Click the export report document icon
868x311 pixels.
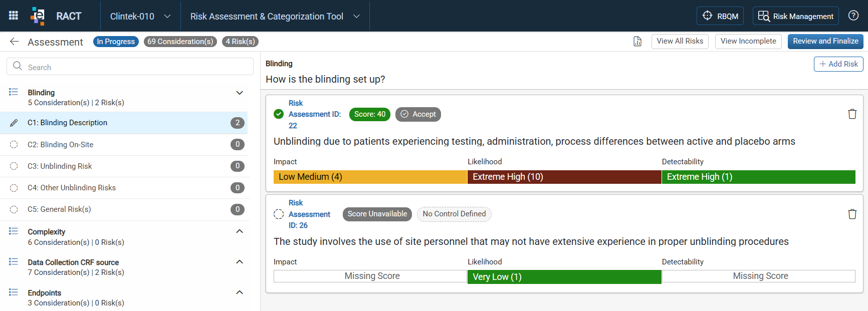click(x=637, y=42)
